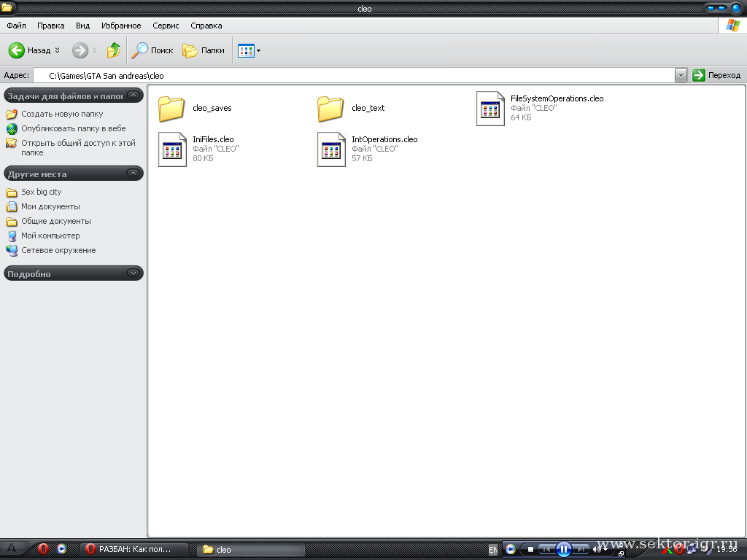Click the EN language indicator
The image size is (747, 560).
[492, 550]
